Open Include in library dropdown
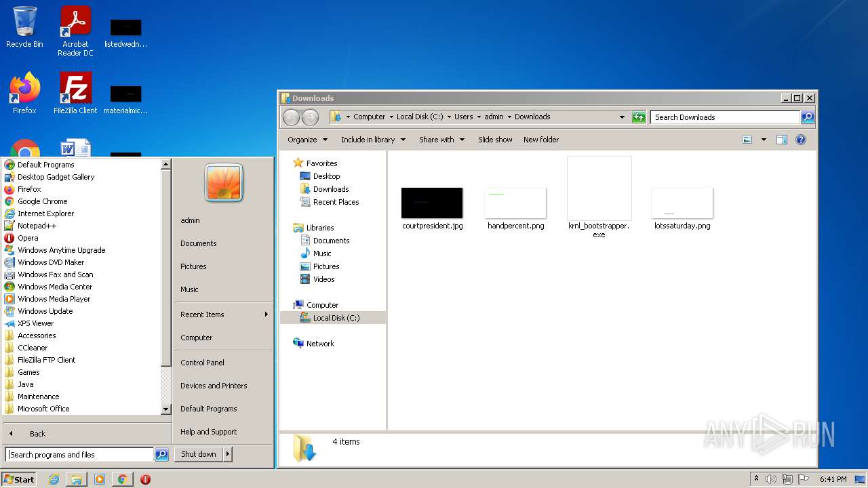 point(373,140)
